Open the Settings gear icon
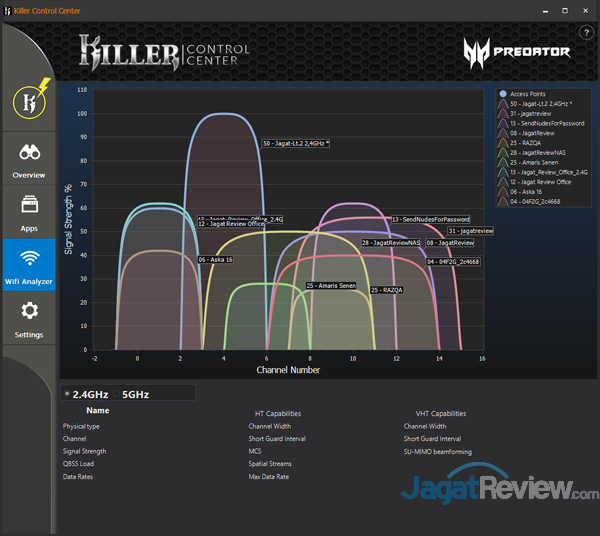Screen dimensions: 600x536 [x=29, y=310]
